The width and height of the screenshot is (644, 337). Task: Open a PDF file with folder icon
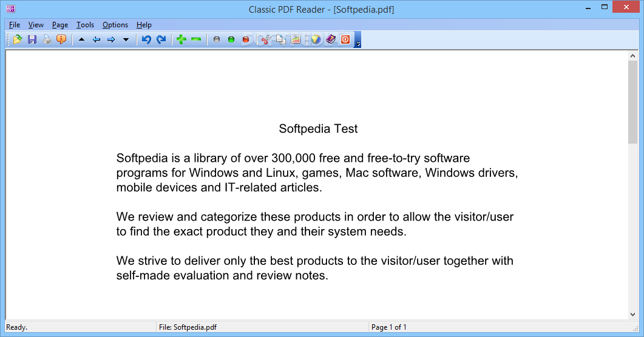pos(17,39)
